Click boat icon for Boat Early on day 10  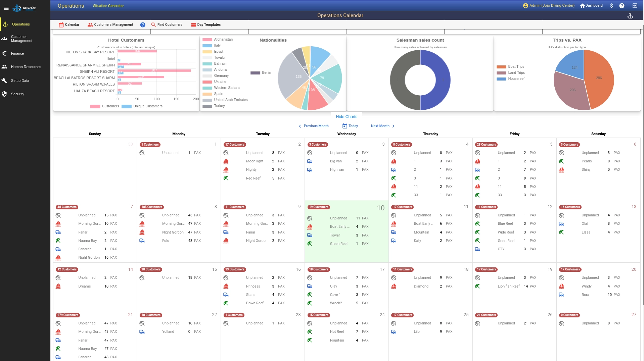[310, 227]
